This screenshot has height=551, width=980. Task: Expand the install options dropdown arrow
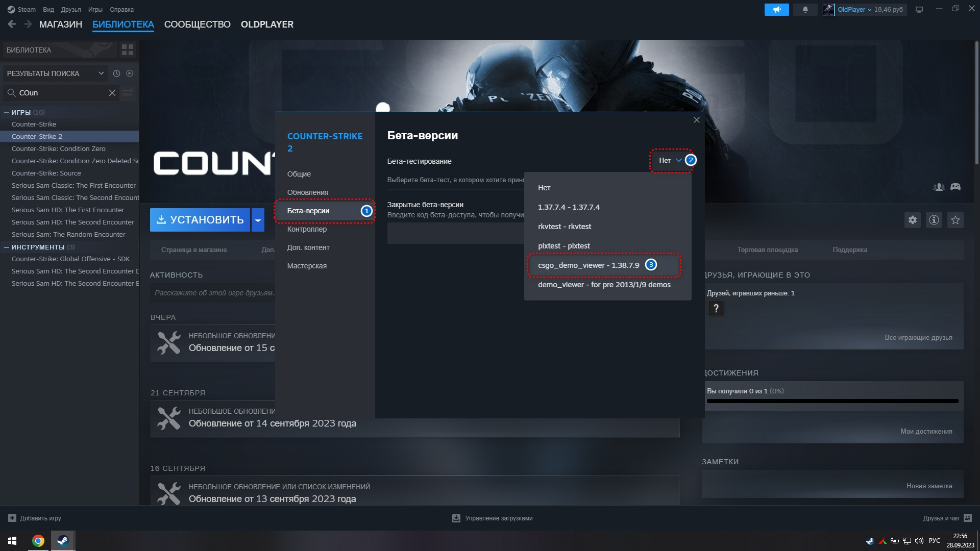click(x=258, y=220)
